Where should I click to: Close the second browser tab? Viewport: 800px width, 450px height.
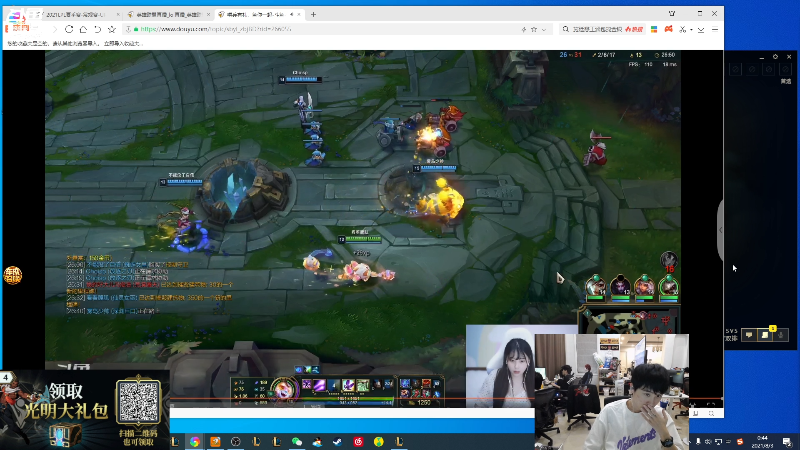[208, 14]
